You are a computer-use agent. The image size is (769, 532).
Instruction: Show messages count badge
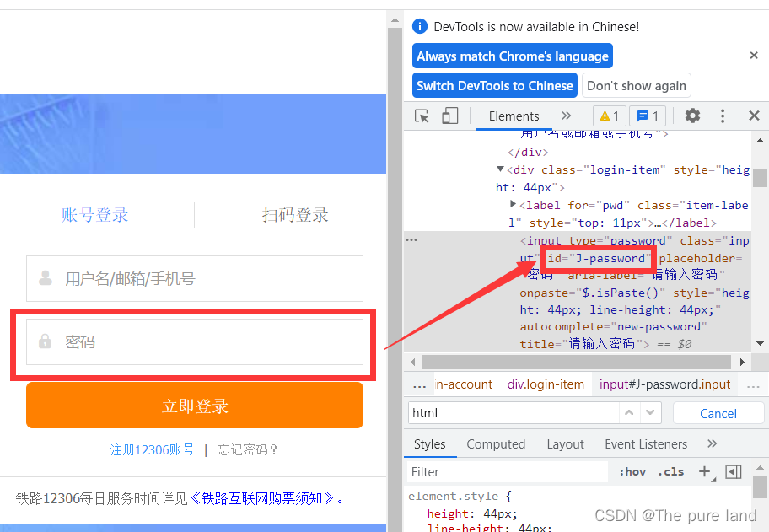click(x=648, y=116)
